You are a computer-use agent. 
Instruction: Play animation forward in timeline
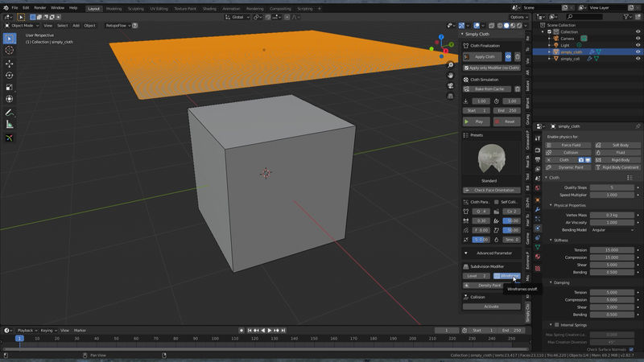point(270,331)
